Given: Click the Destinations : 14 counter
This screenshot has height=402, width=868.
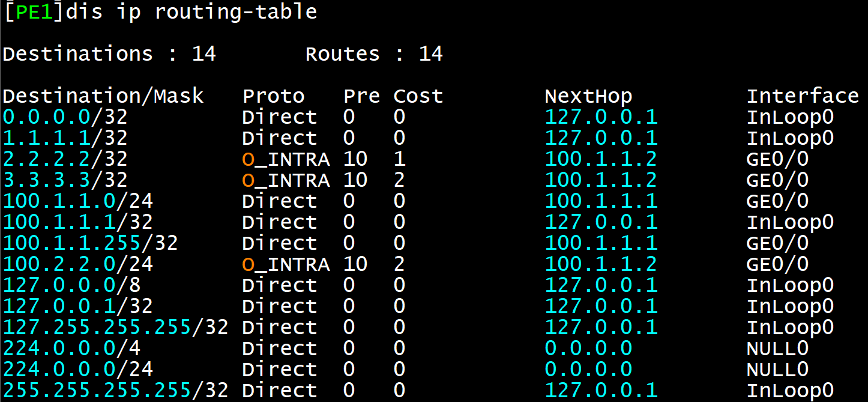Looking at the screenshot, I should pos(108,53).
